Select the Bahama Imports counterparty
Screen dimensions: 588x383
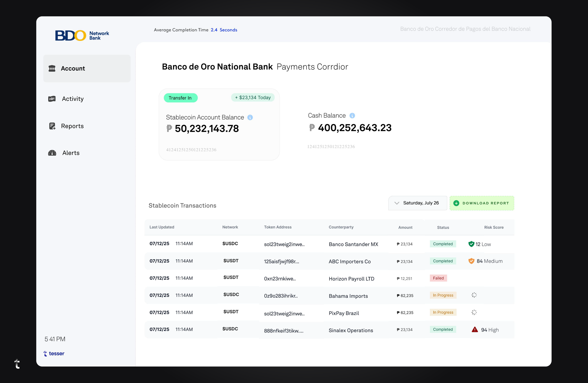tap(348, 296)
